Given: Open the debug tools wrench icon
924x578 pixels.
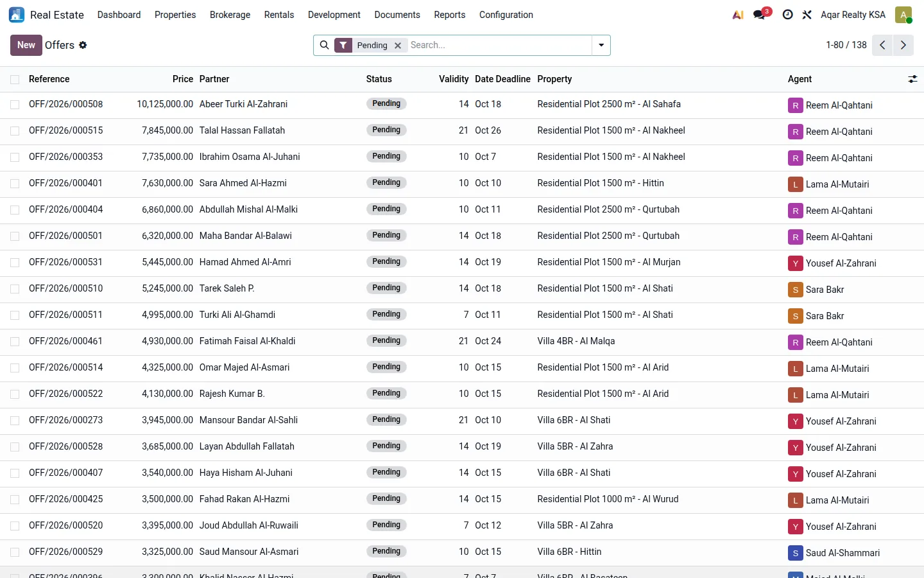Looking at the screenshot, I should 807,15.
